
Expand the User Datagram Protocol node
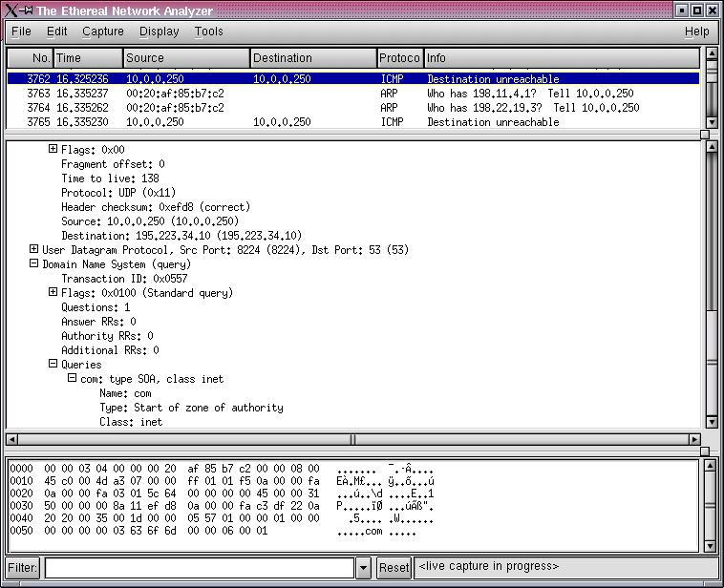(x=34, y=250)
